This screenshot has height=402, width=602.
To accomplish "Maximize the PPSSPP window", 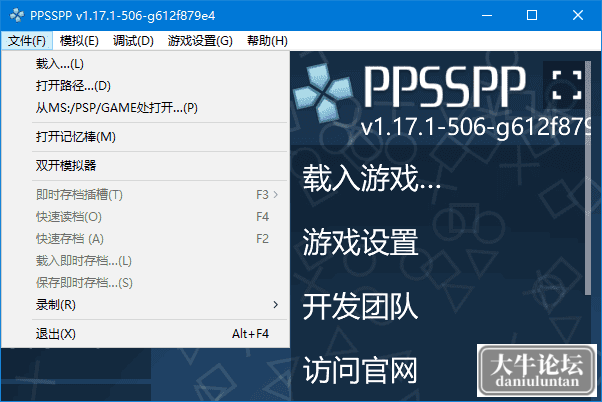I will (x=532, y=15).
